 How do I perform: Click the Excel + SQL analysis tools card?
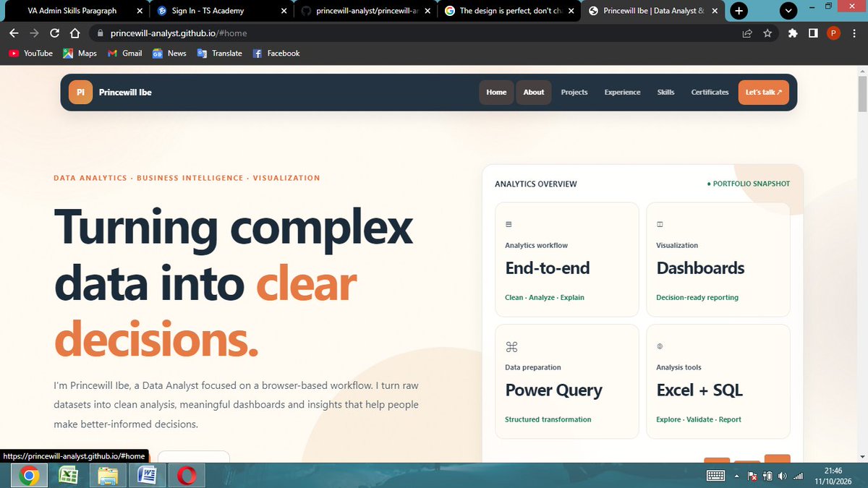pos(718,382)
